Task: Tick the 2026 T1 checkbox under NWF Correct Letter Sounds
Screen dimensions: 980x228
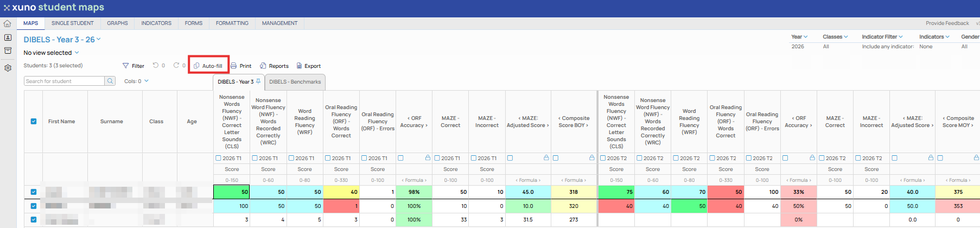Action: 218,158
